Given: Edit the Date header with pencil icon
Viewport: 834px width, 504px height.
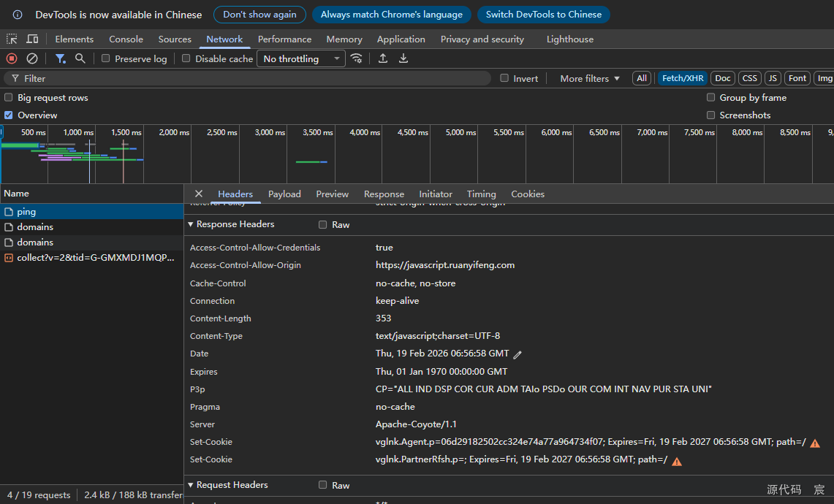Looking at the screenshot, I should [x=518, y=354].
